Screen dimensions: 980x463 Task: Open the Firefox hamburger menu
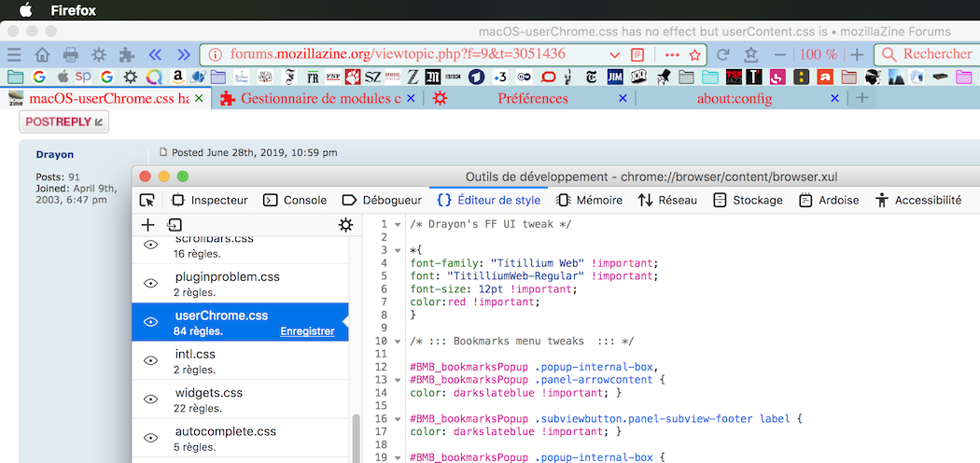pyautogui.click(x=14, y=54)
